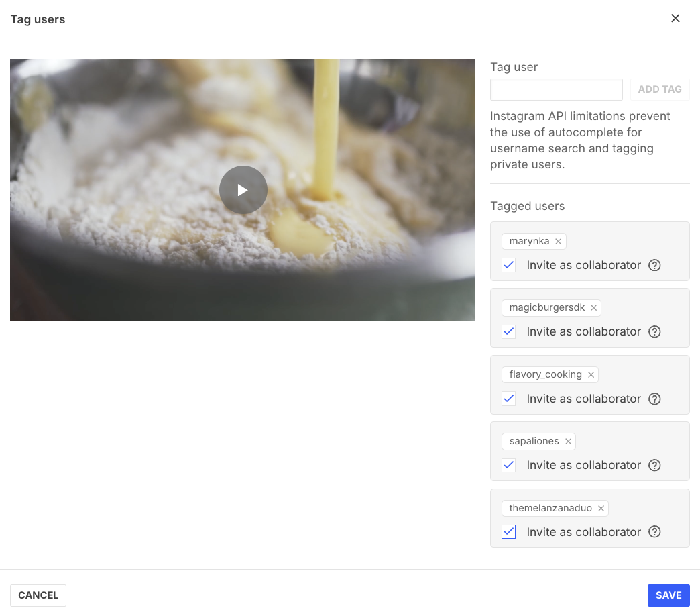Play the video preview

243,190
